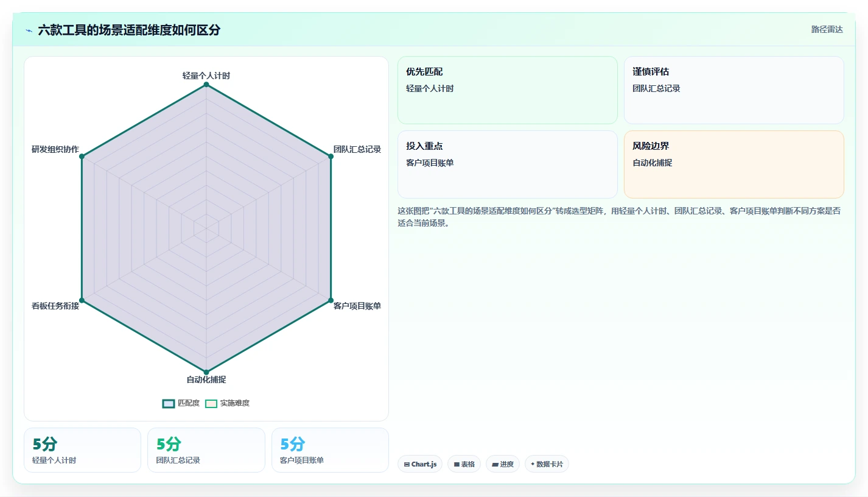Toggle the 实施难度 legend swatch
Image resolution: width=868 pixels, height=497 pixels.
coord(211,403)
